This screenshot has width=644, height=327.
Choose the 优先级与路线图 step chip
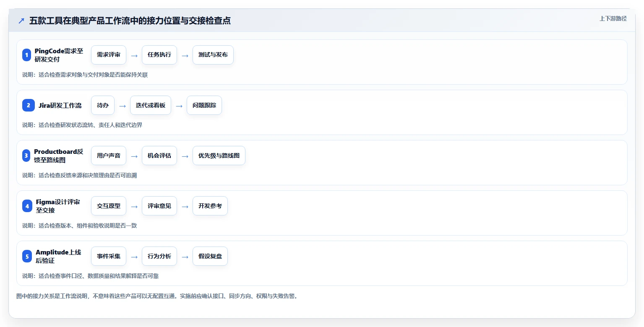coord(219,156)
